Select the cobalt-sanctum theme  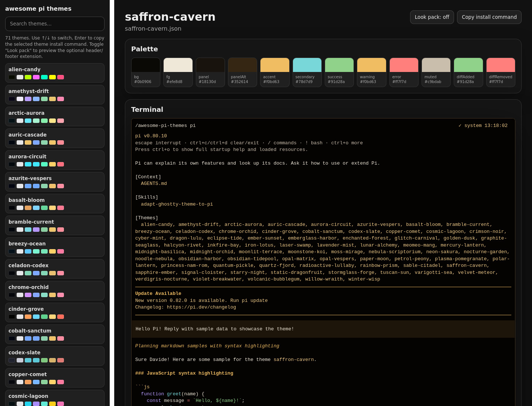coord(55,334)
